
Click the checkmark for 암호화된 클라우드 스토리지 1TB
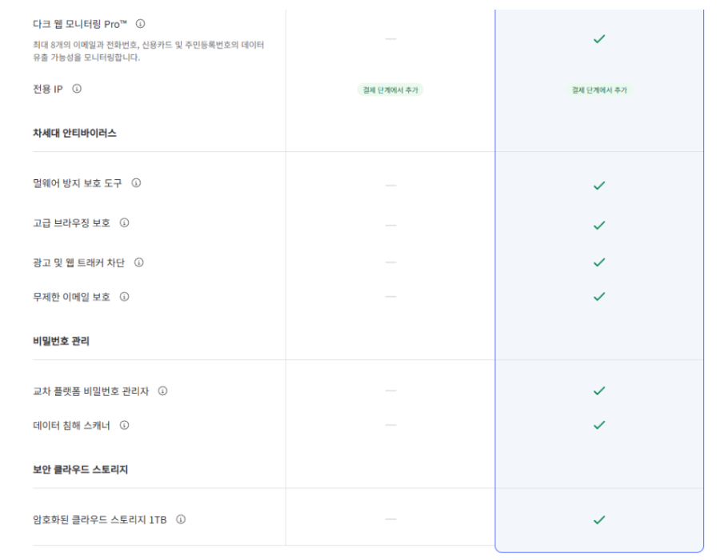click(x=599, y=520)
